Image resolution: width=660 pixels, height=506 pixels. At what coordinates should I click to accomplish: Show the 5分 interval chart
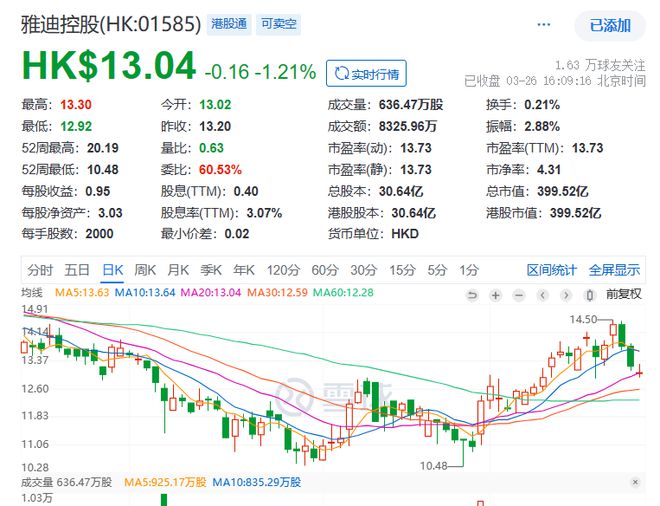437,270
